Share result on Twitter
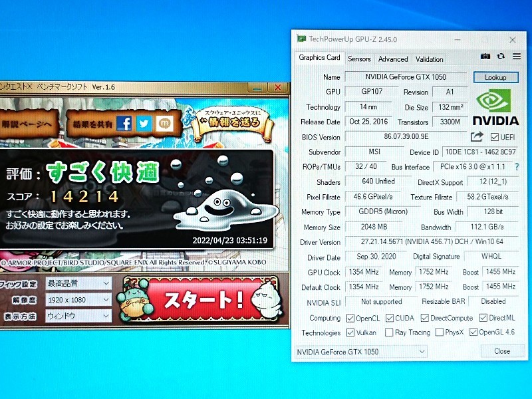 [144, 124]
